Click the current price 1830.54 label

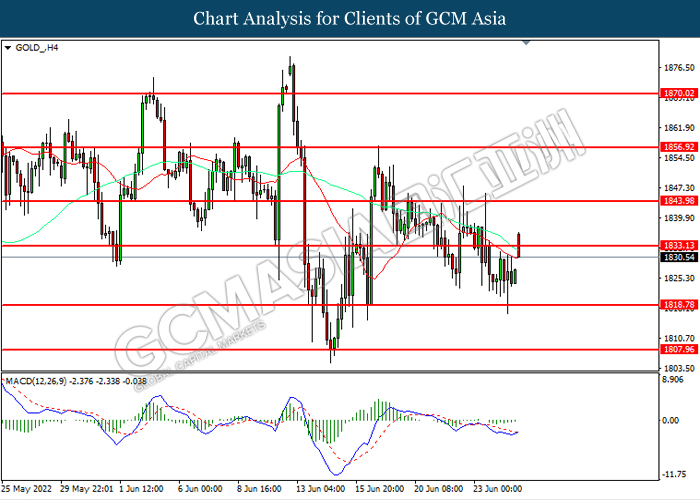[x=679, y=257]
